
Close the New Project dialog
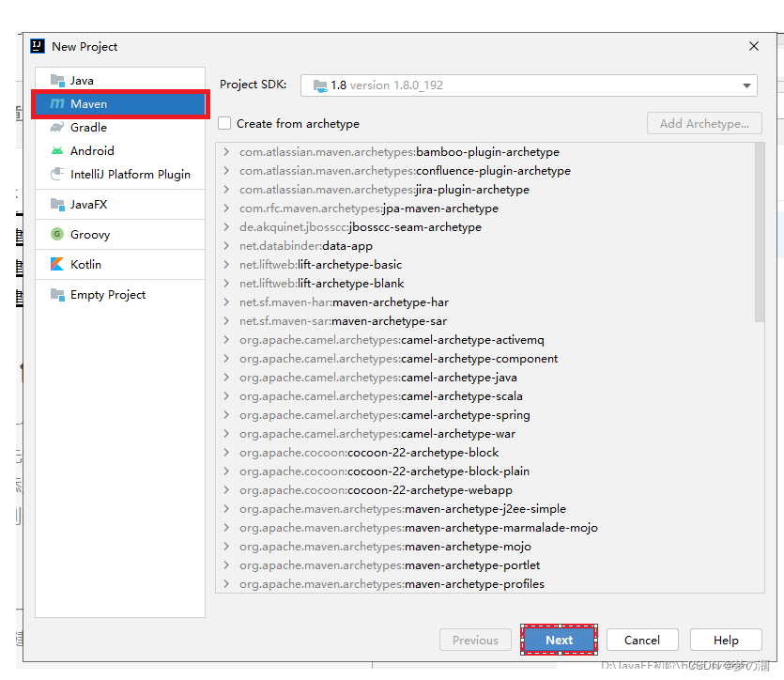point(754,46)
